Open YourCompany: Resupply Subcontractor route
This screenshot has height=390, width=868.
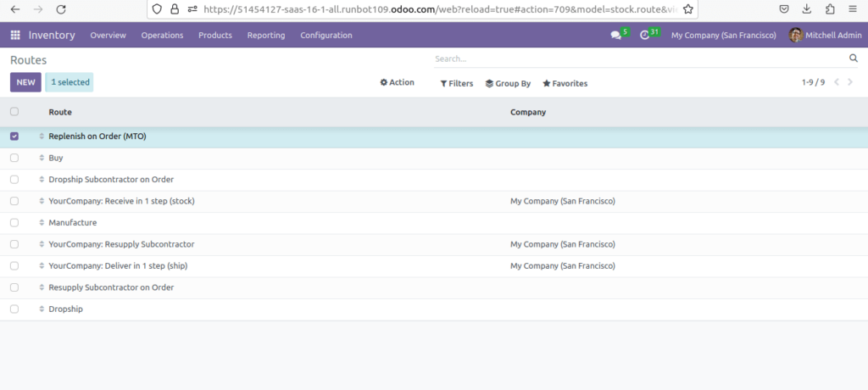click(121, 244)
